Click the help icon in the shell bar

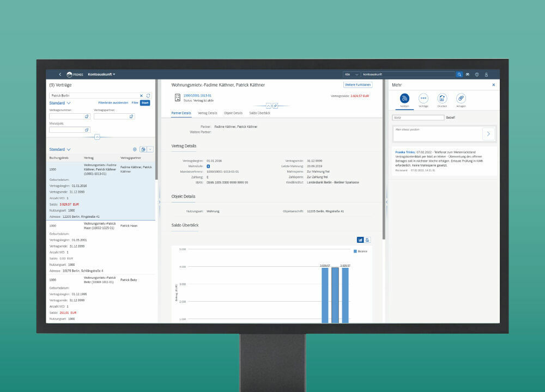[x=477, y=75]
